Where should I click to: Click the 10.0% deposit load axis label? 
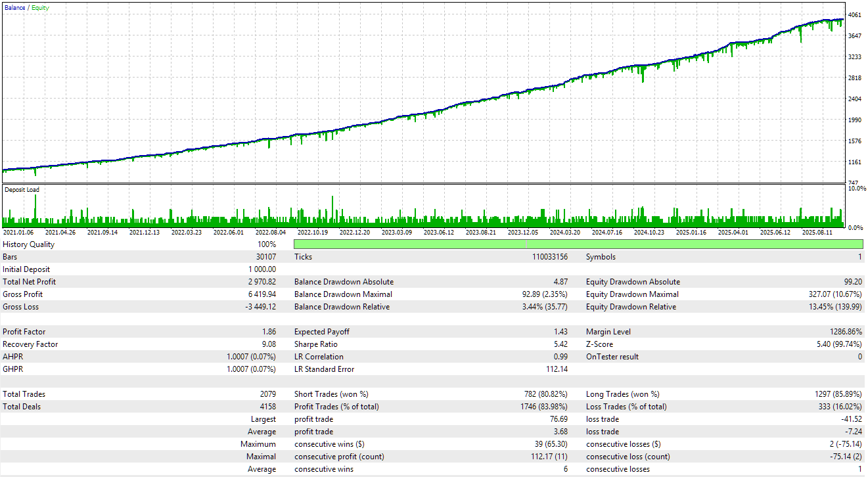[x=857, y=188]
